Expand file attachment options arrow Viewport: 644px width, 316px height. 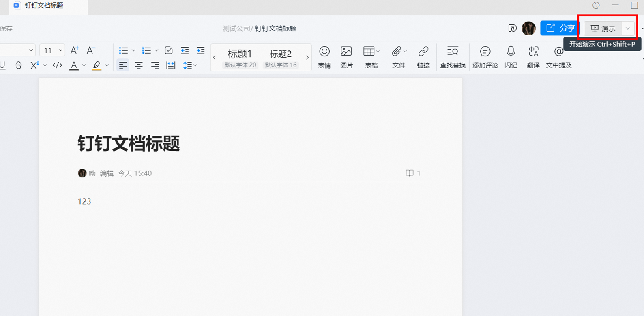coord(405,52)
